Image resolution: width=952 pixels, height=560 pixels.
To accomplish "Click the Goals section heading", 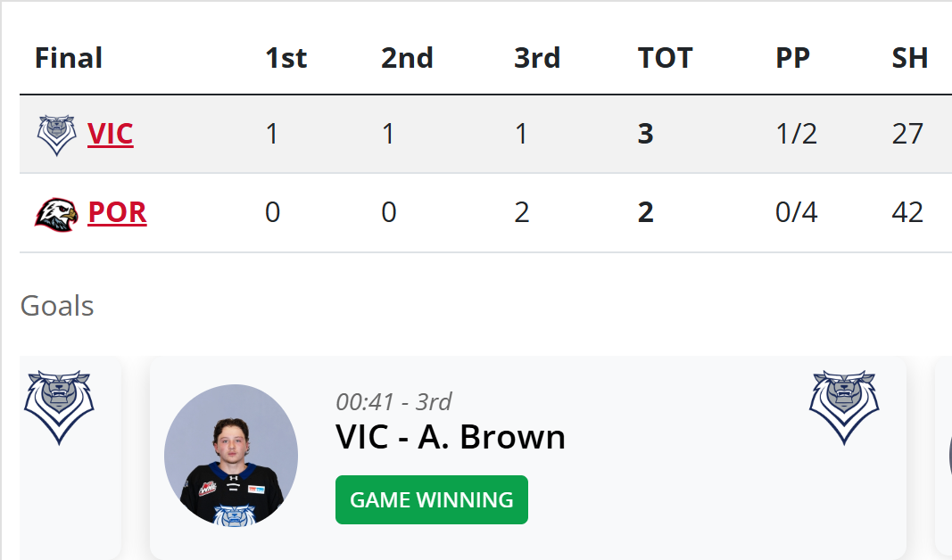I will point(57,306).
